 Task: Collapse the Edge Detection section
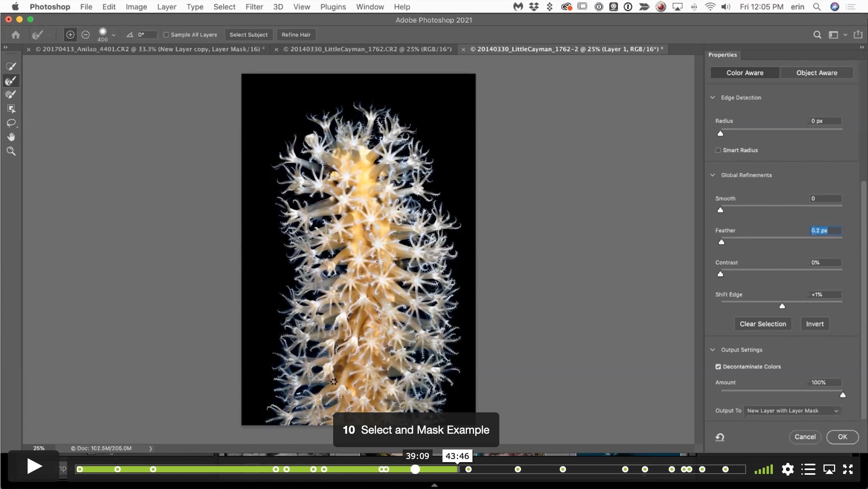(712, 98)
